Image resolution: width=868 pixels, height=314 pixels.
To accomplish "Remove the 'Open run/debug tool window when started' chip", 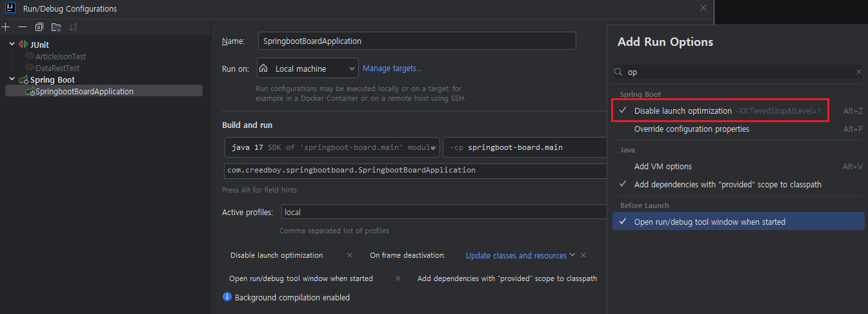I will click(x=398, y=278).
